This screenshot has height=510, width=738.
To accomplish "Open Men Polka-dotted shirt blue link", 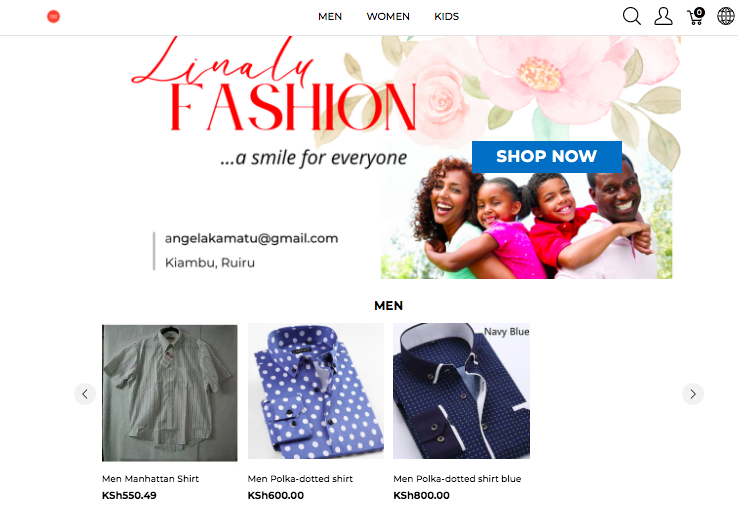I will click(457, 478).
